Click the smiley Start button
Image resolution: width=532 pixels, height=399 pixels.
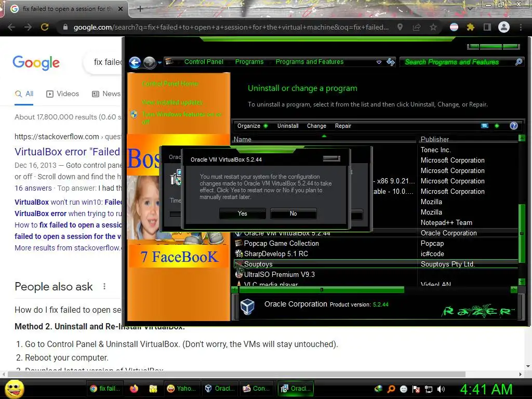(14, 389)
